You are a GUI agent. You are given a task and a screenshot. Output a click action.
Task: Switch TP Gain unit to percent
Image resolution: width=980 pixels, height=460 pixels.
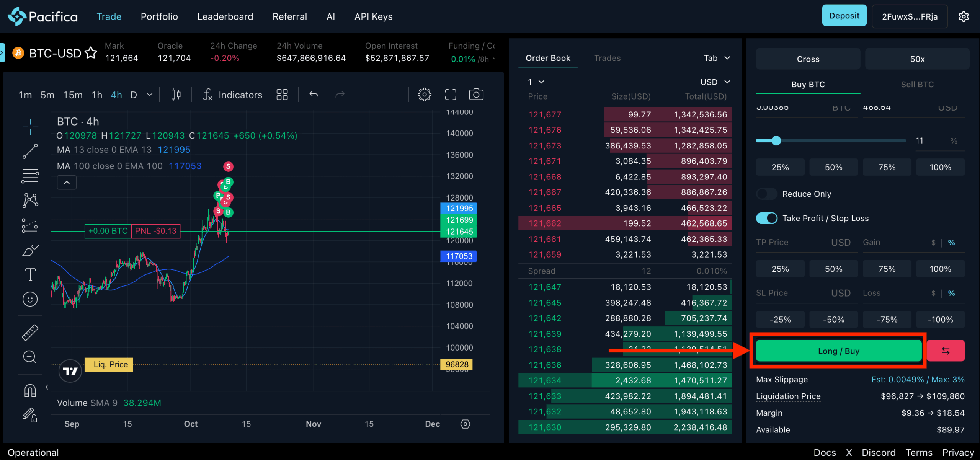(951, 243)
